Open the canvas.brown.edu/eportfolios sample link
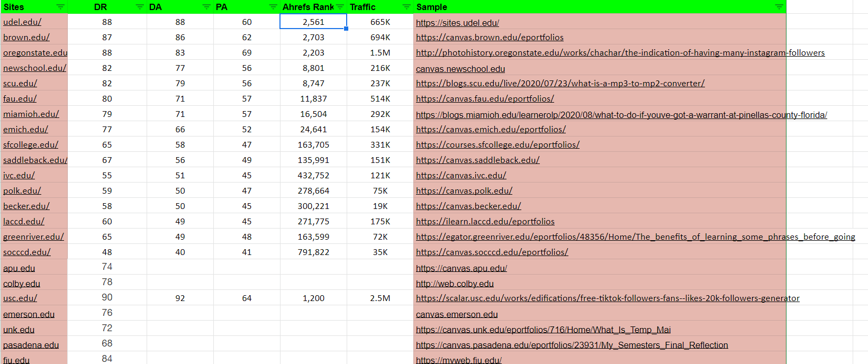The image size is (868, 364). click(x=490, y=38)
